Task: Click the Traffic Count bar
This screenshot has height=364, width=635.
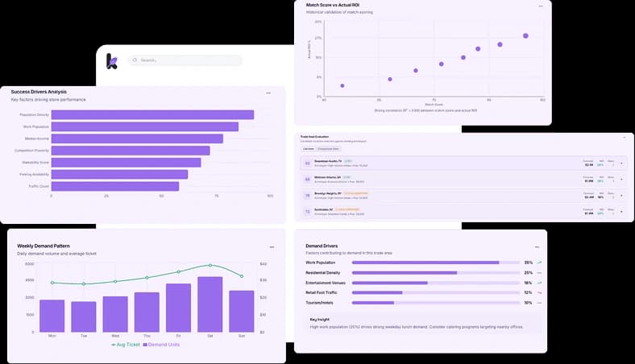Action: coord(115,186)
